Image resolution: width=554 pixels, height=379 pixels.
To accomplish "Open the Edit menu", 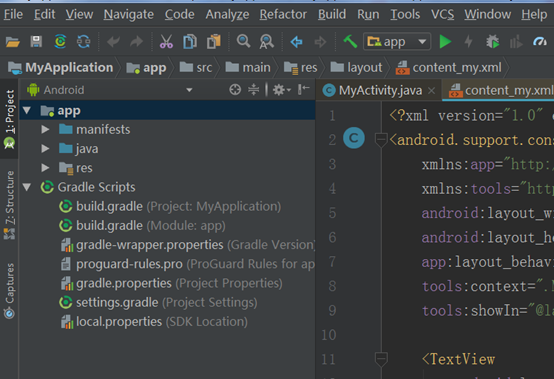I will coord(45,14).
